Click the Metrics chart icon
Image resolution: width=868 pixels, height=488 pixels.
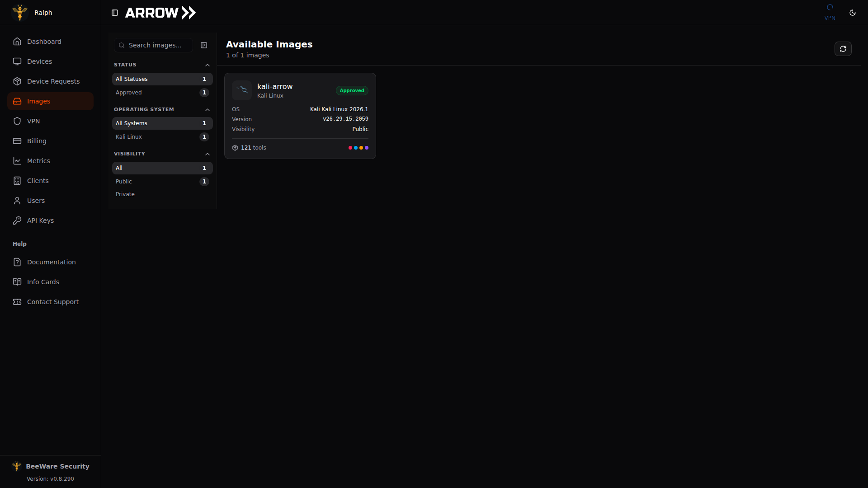click(17, 161)
